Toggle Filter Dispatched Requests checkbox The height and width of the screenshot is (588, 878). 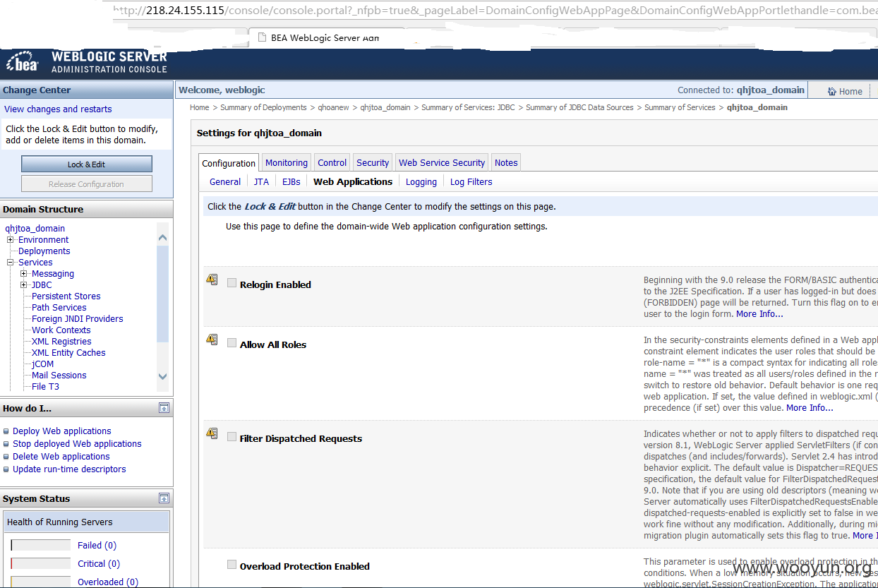point(231,437)
